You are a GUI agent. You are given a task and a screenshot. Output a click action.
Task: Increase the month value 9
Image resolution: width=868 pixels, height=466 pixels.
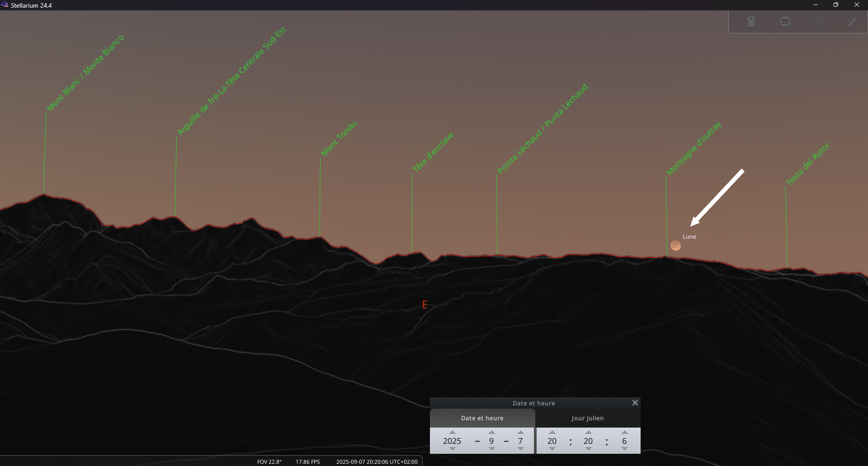click(492, 432)
